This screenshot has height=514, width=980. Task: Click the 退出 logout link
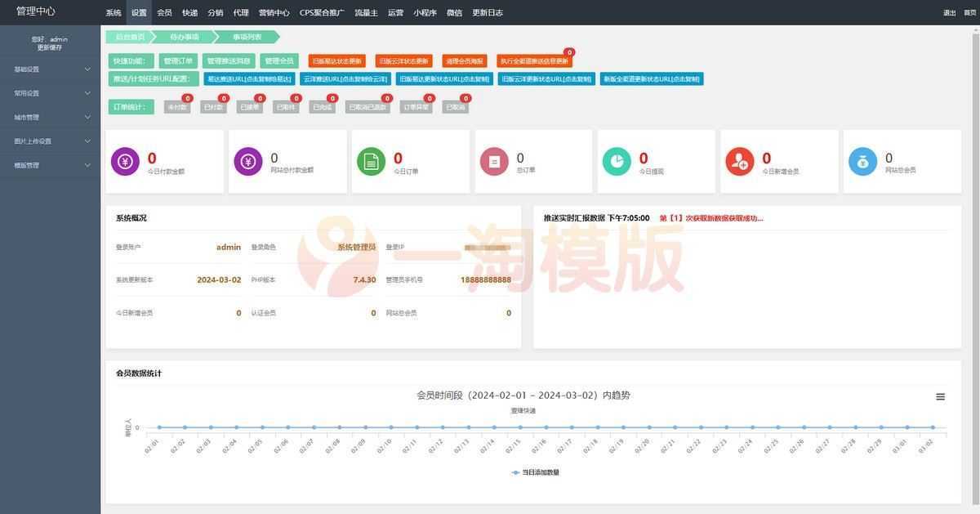point(949,13)
